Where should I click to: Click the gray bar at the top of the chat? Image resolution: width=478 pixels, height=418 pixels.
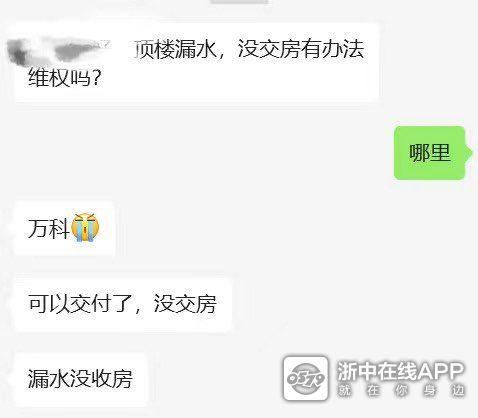pos(239,2)
